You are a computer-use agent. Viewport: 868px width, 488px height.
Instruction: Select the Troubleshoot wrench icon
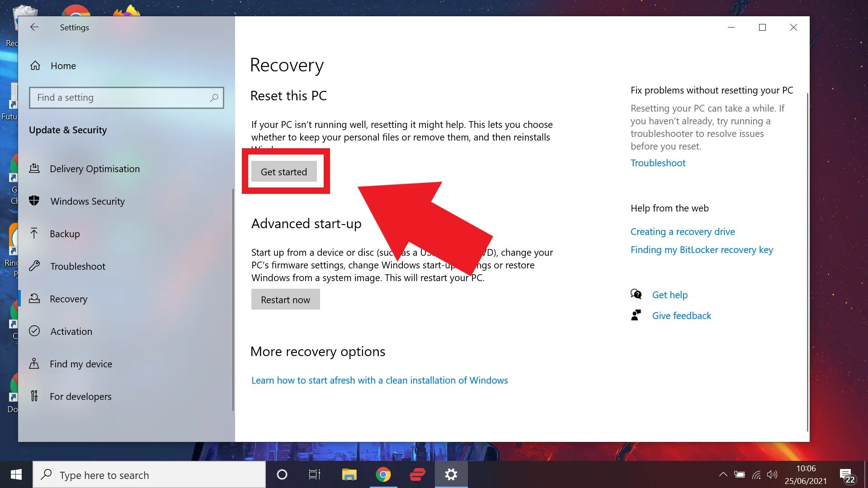point(34,266)
